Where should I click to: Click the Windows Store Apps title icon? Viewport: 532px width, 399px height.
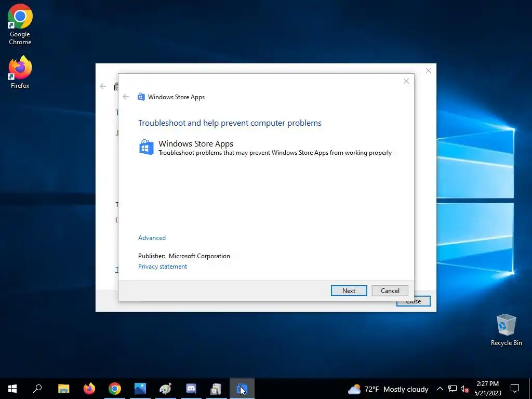pos(141,97)
